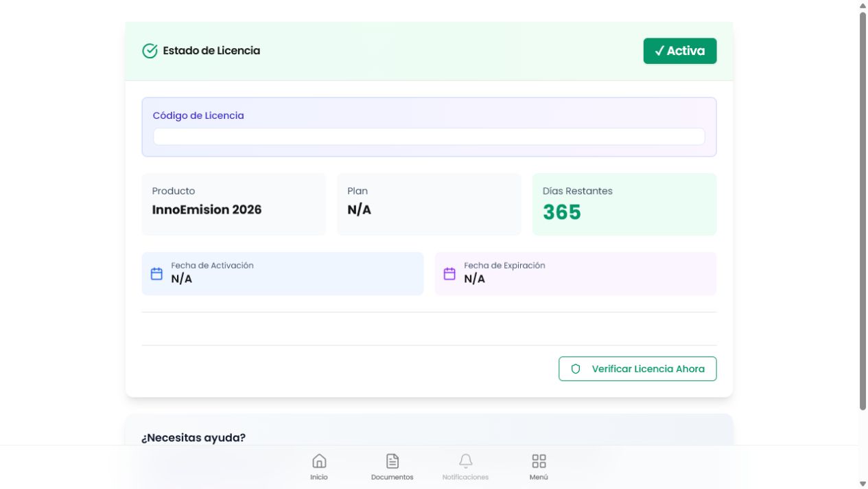Click the Fecha de Expiración label
Image resolution: width=868 pixels, height=489 pixels.
(x=504, y=265)
